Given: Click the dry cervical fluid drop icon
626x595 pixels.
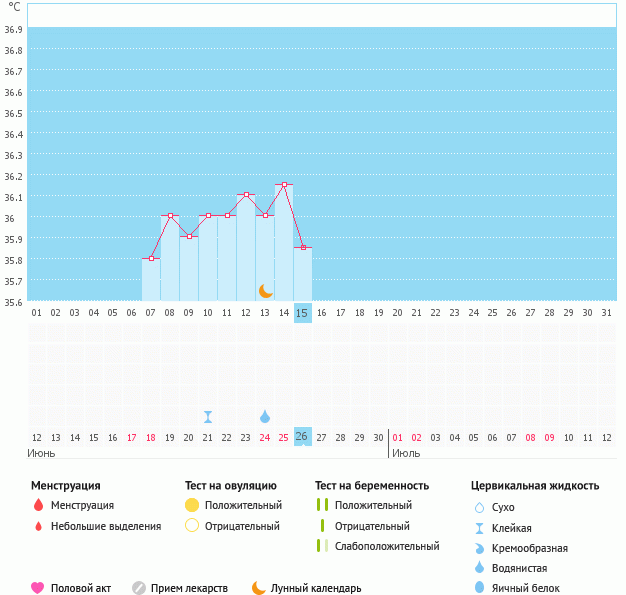Looking at the screenshot, I should (x=481, y=508).
